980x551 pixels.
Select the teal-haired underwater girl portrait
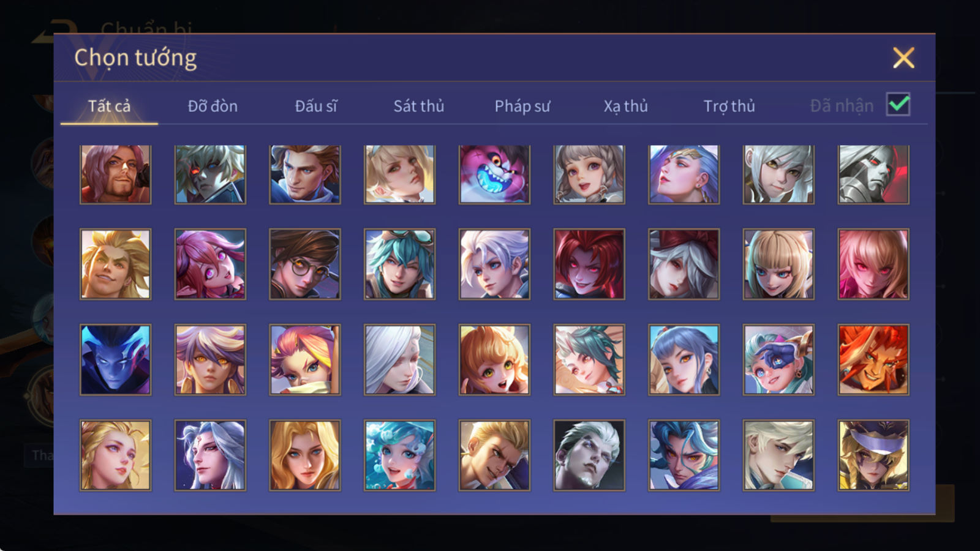pos(399,455)
